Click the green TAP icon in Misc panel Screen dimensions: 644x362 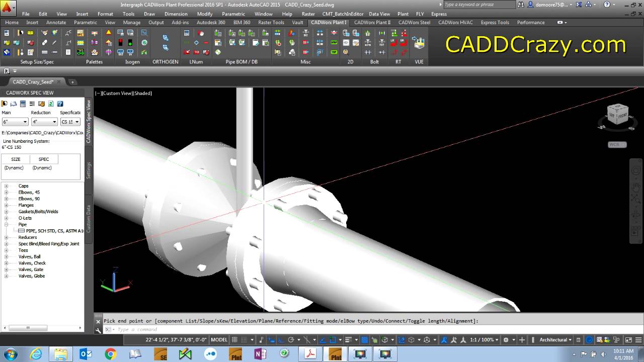(x=334, y=52)
